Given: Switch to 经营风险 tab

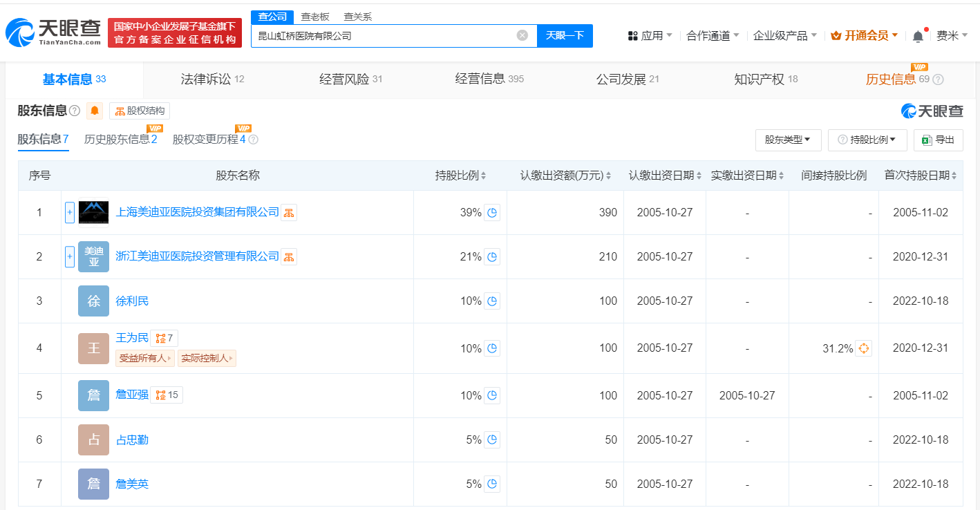Looking at the screenshot, I should [x=350, y=79].
